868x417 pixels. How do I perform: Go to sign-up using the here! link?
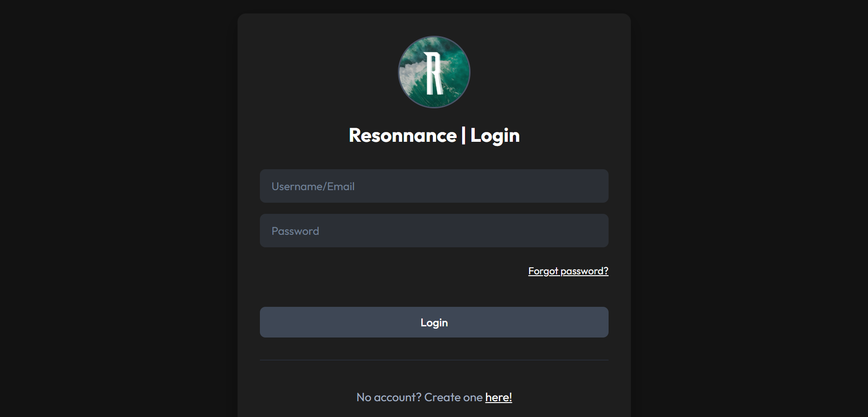pyautogui.click(x=498, y=397)
